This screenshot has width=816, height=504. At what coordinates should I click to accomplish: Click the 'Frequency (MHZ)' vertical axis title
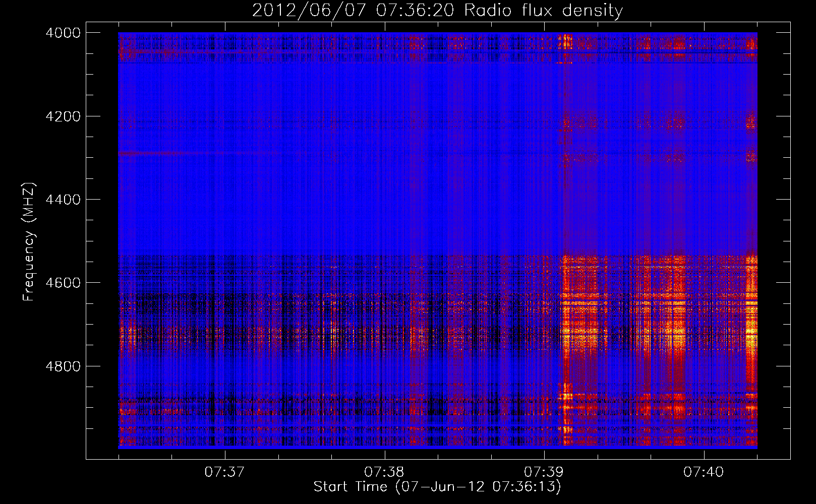29,242
